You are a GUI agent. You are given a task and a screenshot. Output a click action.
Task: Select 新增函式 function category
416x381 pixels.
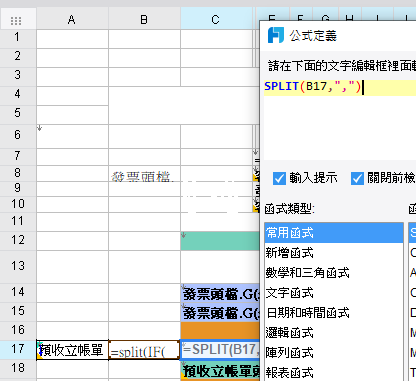[x=334, y=253]
